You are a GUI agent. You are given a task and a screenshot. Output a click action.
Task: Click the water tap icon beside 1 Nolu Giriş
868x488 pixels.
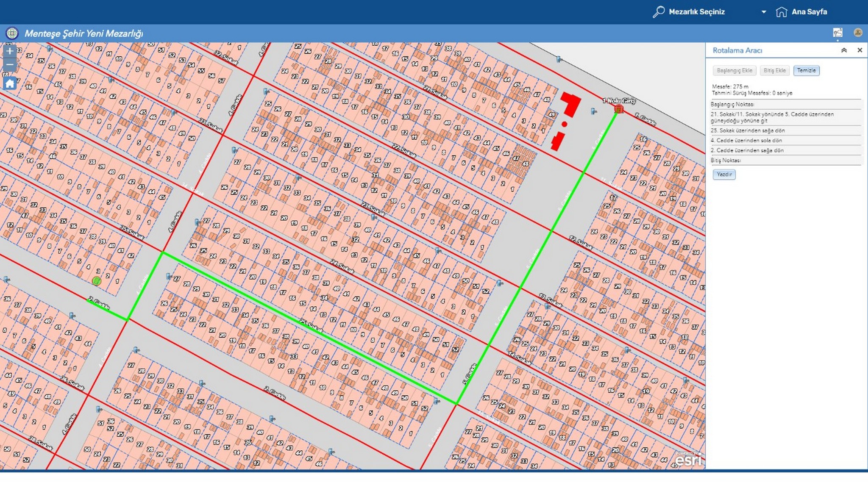594,111
